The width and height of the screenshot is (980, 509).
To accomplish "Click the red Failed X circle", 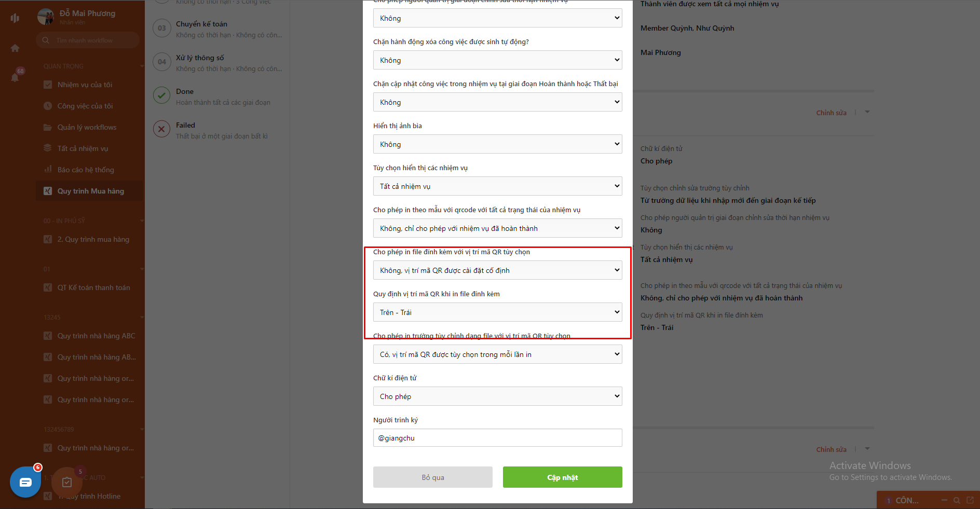I will click(162, 129).
